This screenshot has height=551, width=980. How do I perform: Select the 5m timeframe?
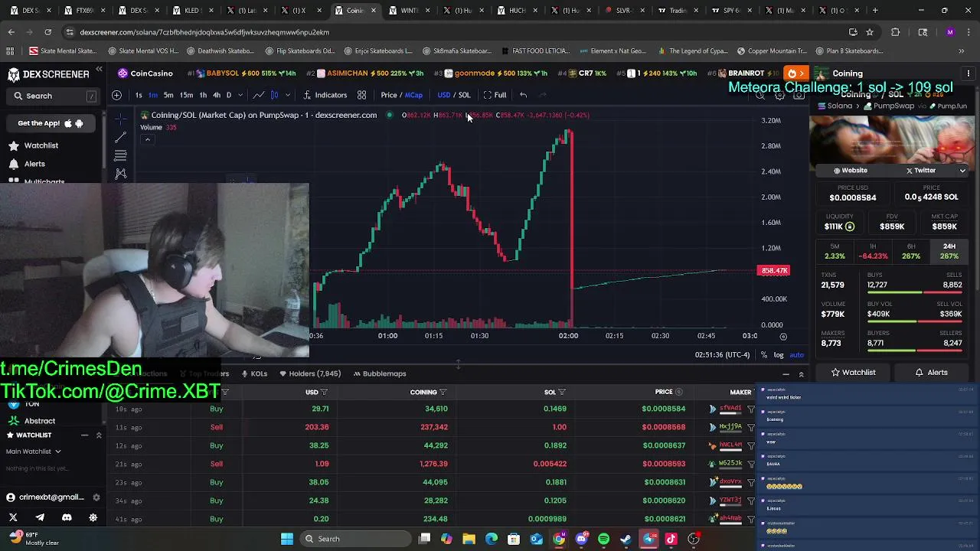pos(168,95)
